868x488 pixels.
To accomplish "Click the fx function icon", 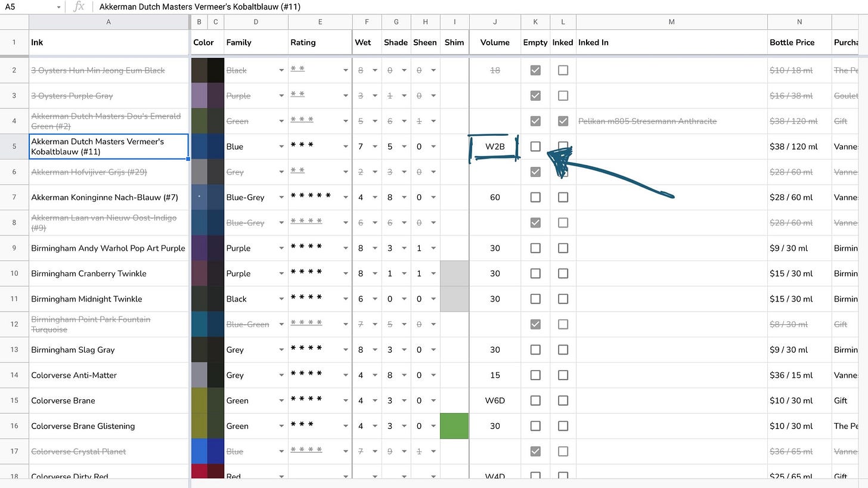I will 79,7.
